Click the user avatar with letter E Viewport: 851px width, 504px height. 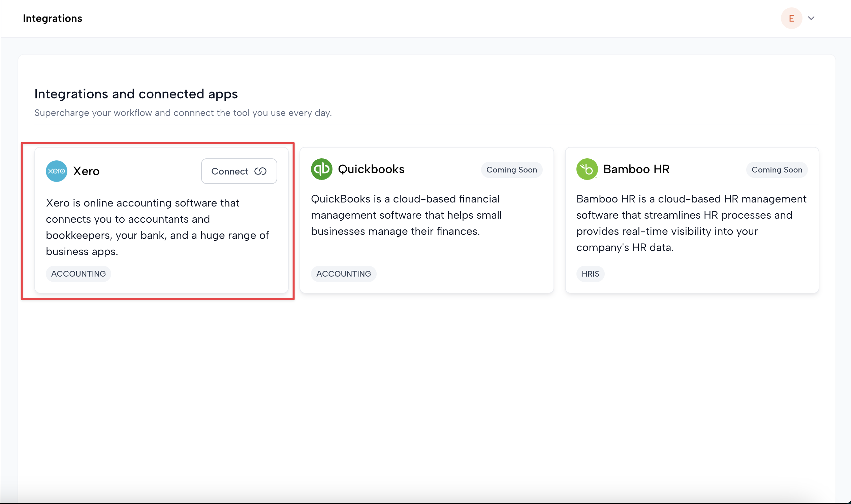pos(791,18)
